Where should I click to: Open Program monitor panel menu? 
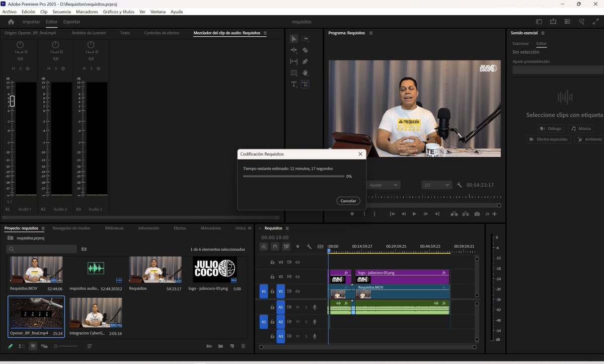tap(371, 33)
